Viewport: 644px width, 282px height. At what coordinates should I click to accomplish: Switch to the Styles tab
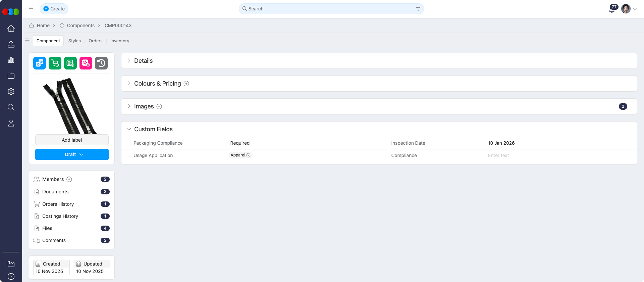click(x=74, y=41)
